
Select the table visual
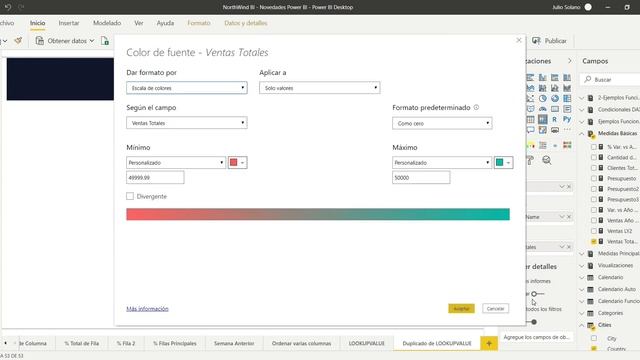(x=530, y=120)
